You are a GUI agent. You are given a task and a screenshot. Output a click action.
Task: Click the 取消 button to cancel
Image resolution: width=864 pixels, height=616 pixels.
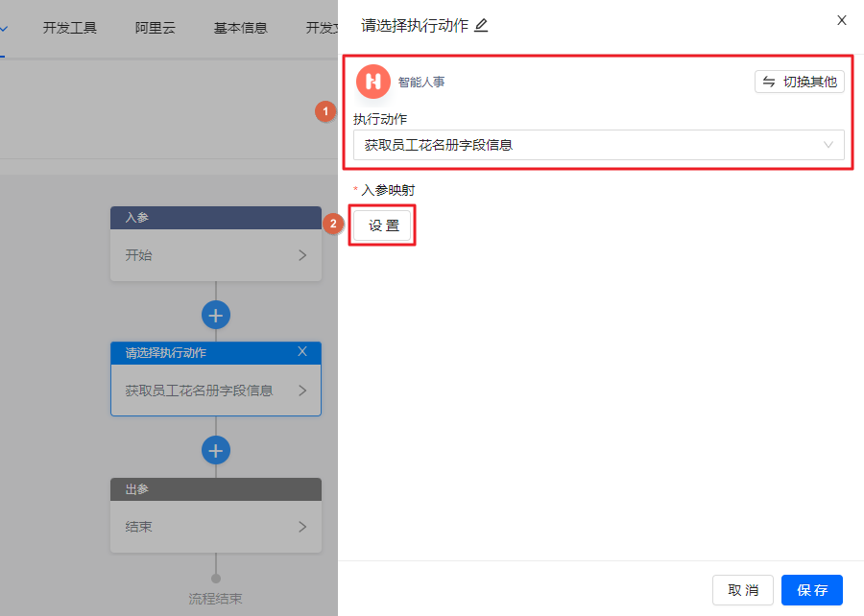coord(742,590)
